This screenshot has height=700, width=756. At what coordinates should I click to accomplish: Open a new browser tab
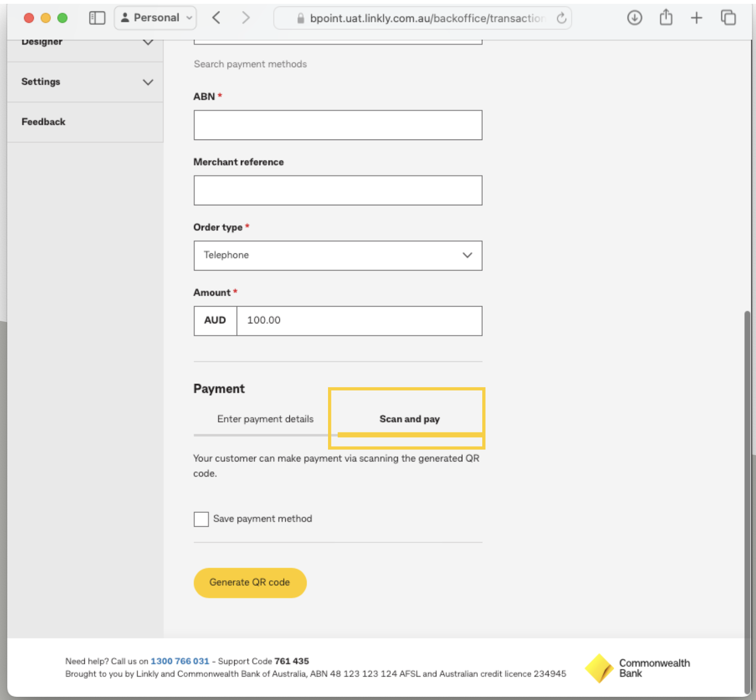696,18
